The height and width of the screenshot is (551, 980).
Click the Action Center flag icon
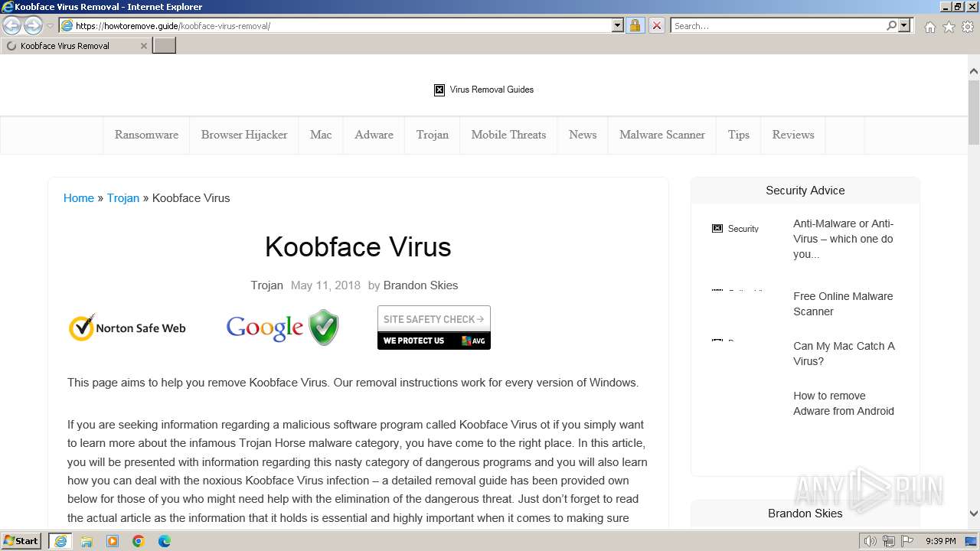pyautogui.click(x=907, y=541)
